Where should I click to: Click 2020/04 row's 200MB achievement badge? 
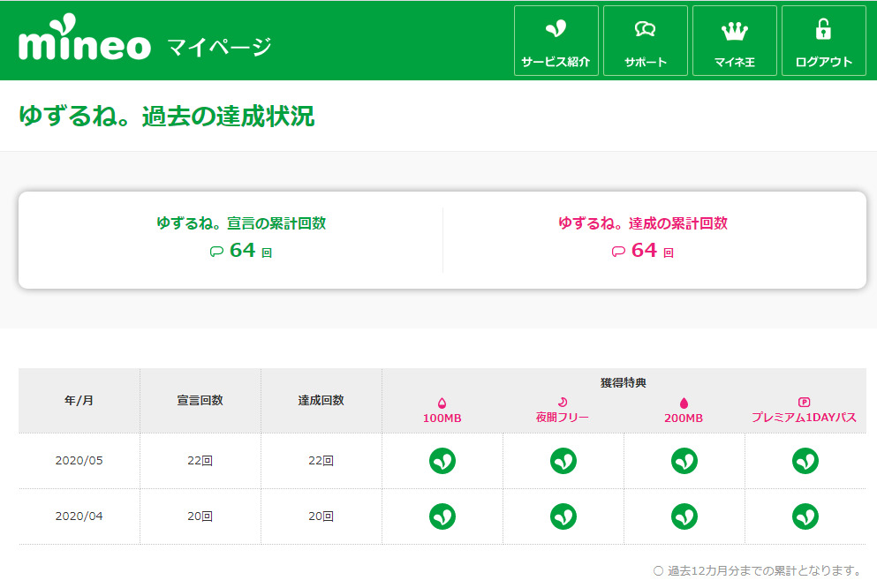click(684, 516)
